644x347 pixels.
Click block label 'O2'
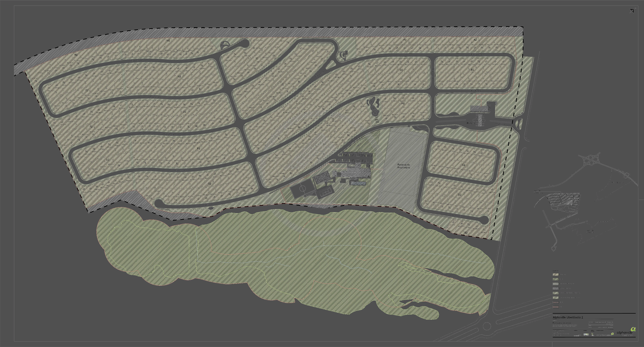tap(185, 112)
